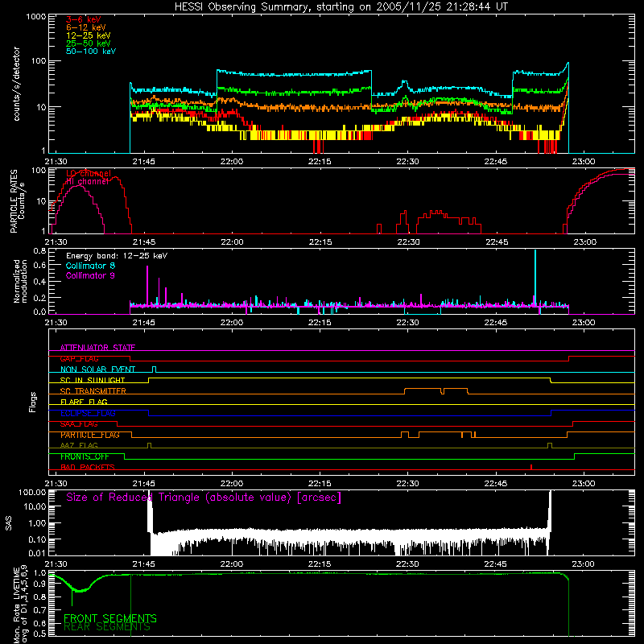Click the 23:00 tick under the particle rates plot
This screenshot has width=644, height=644.
[x=584, y=242]
